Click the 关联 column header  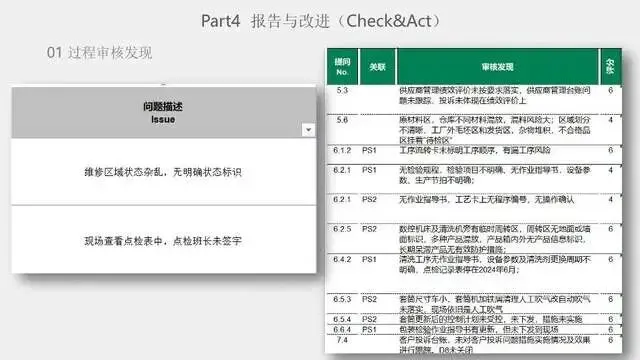point(378,67)
